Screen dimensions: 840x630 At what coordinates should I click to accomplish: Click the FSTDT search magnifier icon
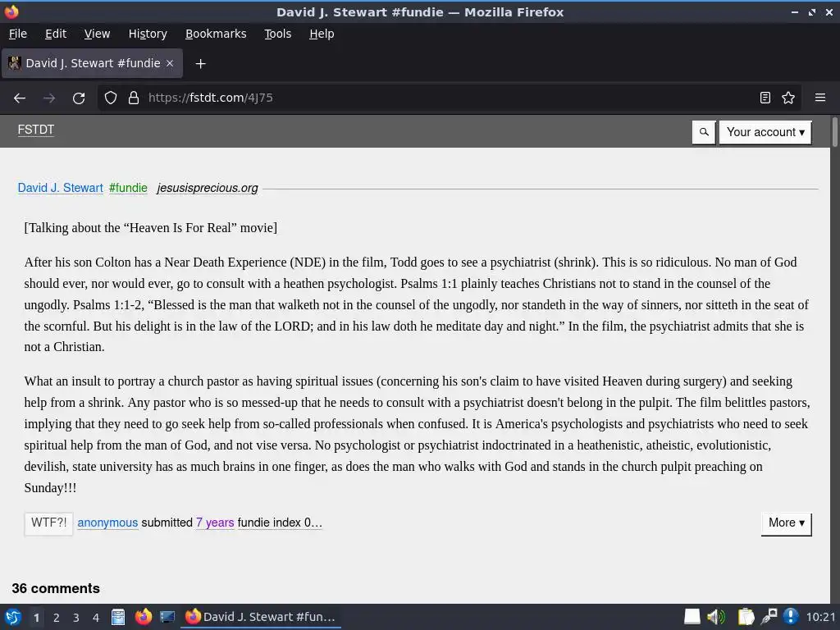(x=704, y=132)
